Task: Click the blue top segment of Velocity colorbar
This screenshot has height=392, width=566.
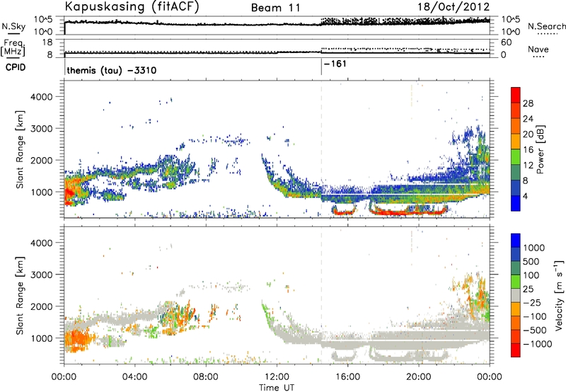Action: (516, 241)
